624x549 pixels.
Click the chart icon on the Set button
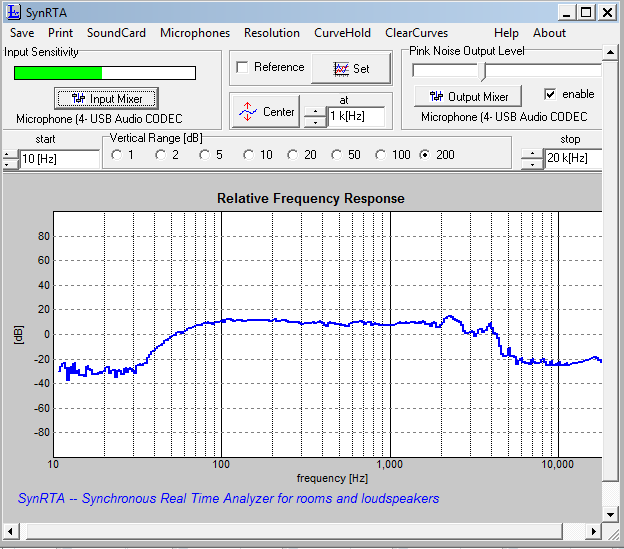point(341,69)
